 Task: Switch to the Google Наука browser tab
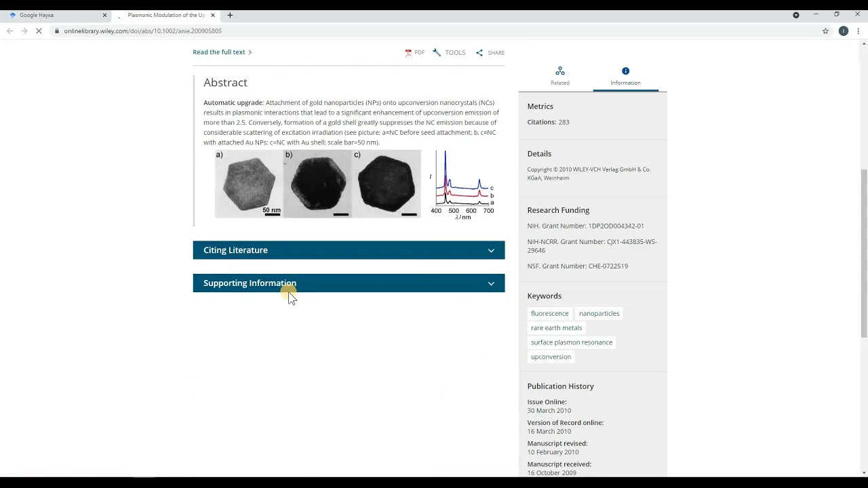pos(54,15)
